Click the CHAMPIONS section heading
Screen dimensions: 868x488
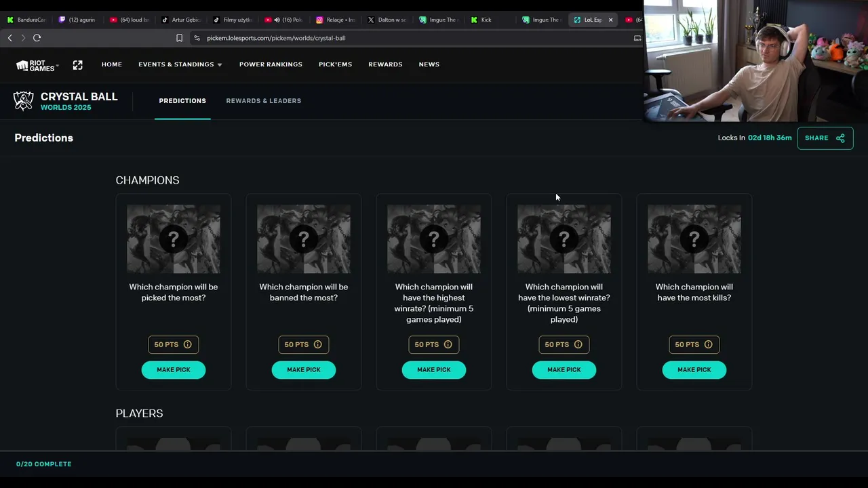[x=148, y=180]
